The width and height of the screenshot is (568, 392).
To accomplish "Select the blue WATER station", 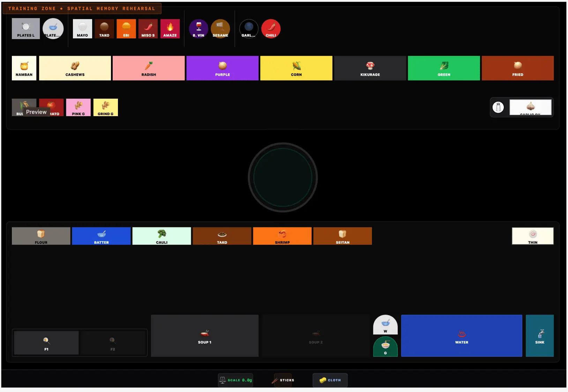I will (x=462, y=336).
